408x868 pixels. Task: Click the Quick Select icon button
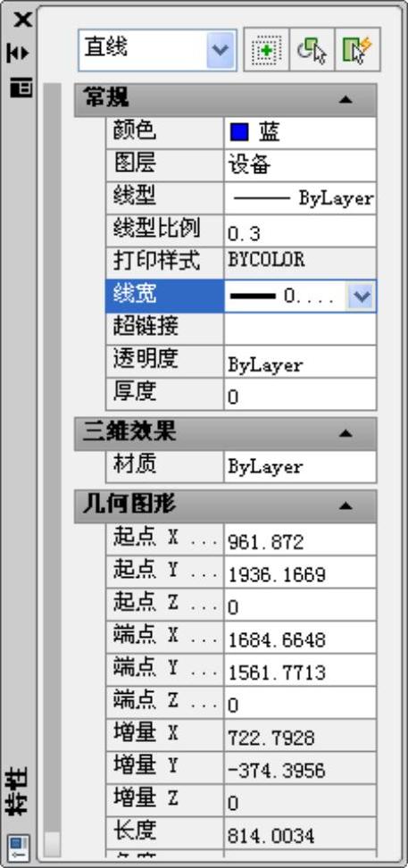point(358,49)
